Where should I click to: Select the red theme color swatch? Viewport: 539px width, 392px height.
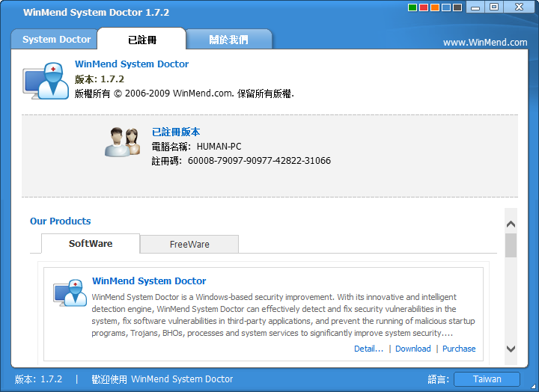pos(424,7)
